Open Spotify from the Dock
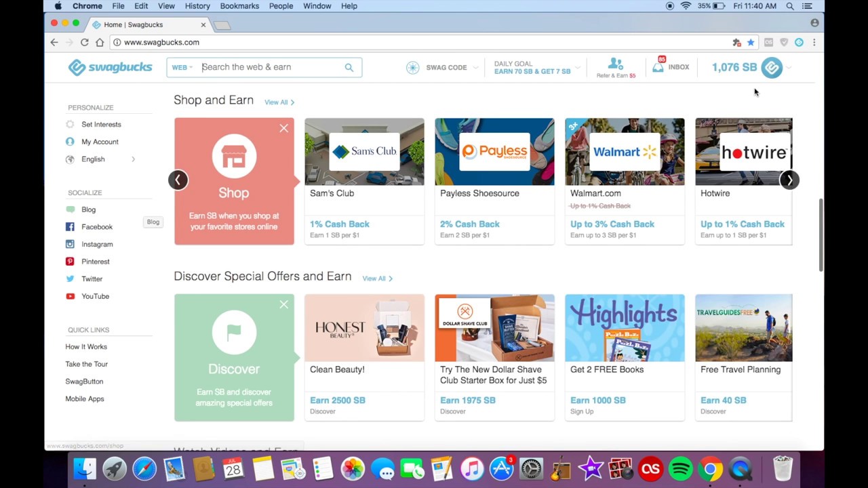This screenshot has height=488, width=868. [x=680, y=469]
